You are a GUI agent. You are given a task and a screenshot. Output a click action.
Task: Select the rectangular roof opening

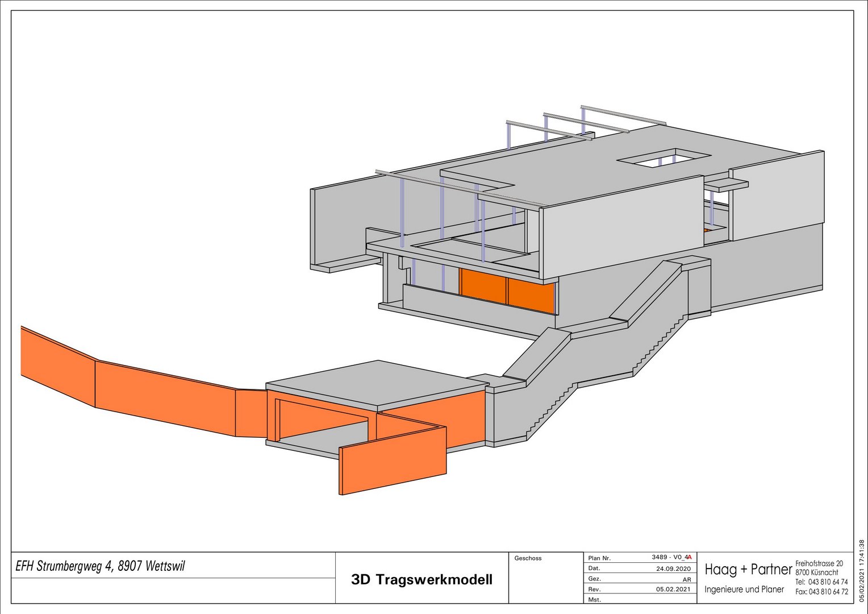[x=664, y=157]
